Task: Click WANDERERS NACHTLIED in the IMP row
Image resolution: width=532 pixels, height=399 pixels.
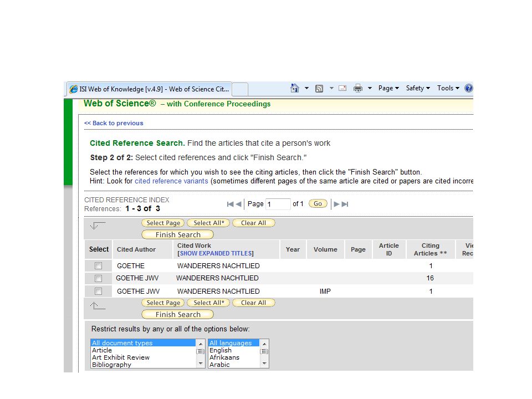Action: click(x=218, y=291)
